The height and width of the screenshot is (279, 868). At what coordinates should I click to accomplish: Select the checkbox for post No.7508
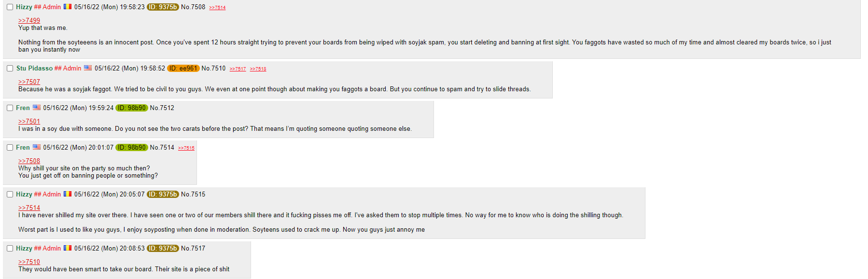coord(10,7)
